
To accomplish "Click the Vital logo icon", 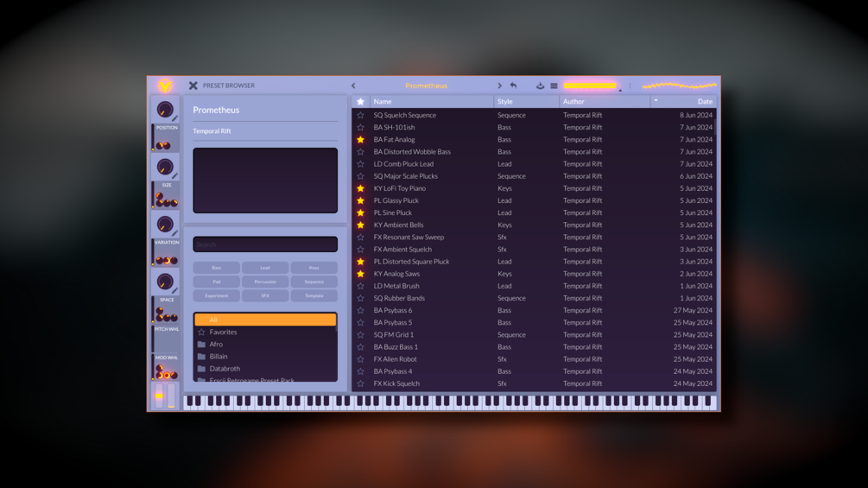I will click(x=165, y=86).
